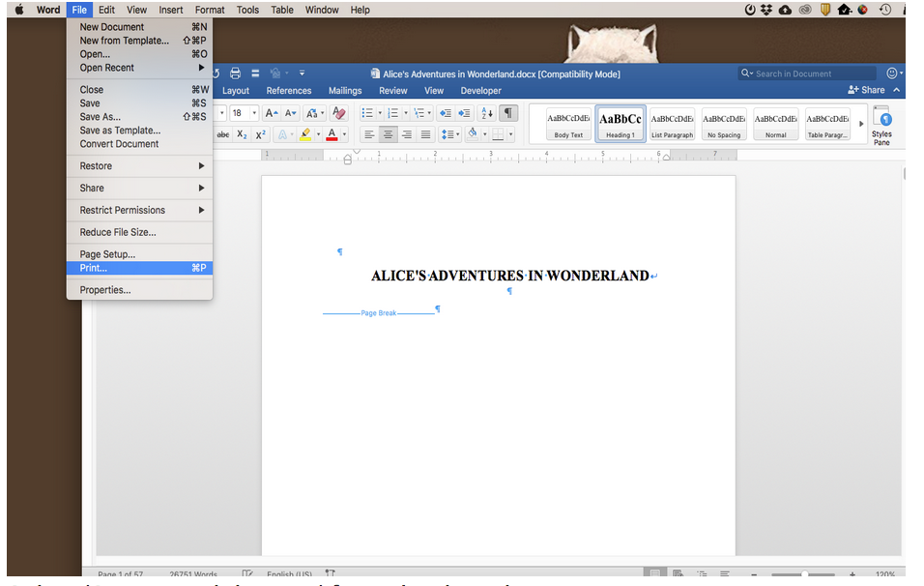Click the Page Break marker in the document
Image resolution: width=924 pixels, height=586 pixels.
379,313
